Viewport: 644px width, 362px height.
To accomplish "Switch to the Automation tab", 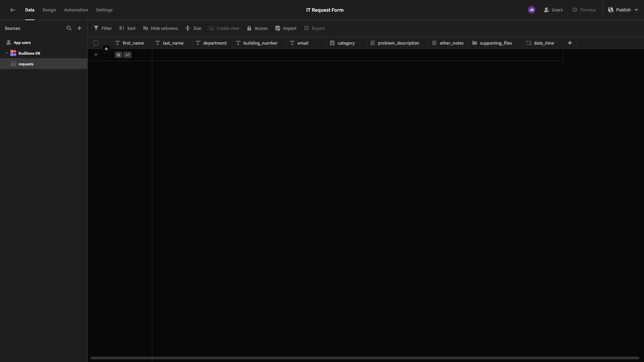I will click(x=76, y=10).
